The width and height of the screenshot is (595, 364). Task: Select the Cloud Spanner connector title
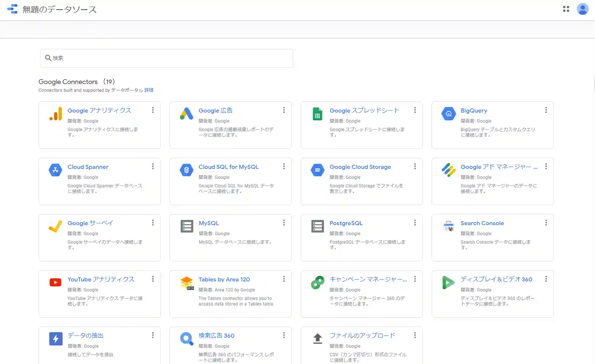pos(88,167)
